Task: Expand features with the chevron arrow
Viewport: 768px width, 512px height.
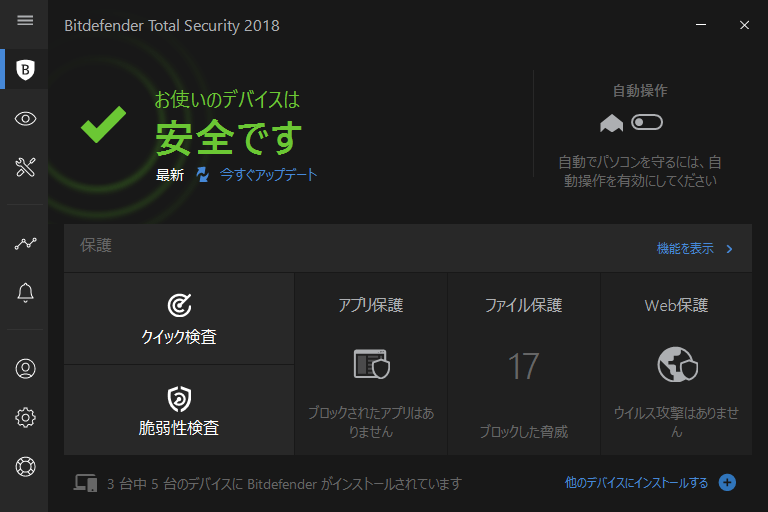Action: [x=729, y=249]
